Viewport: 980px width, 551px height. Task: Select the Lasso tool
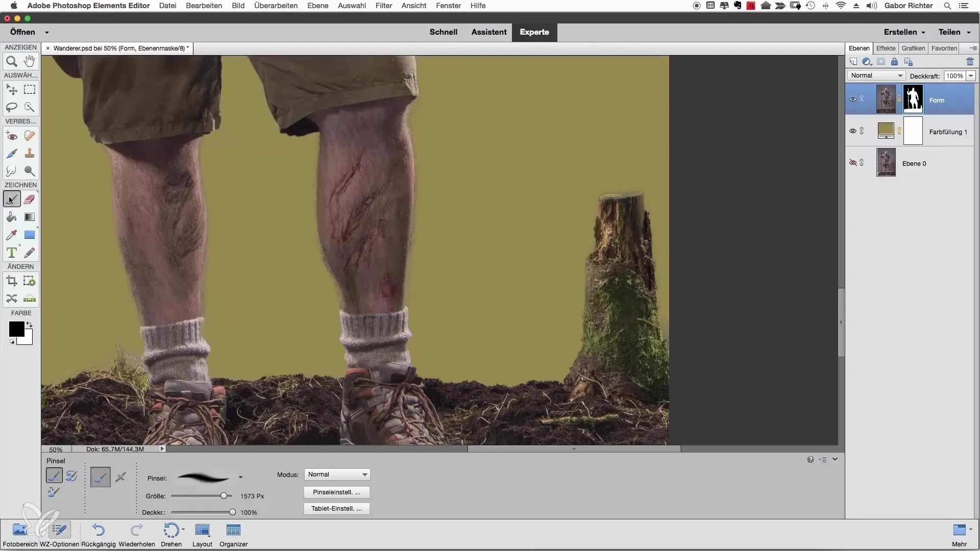(11, 107)
